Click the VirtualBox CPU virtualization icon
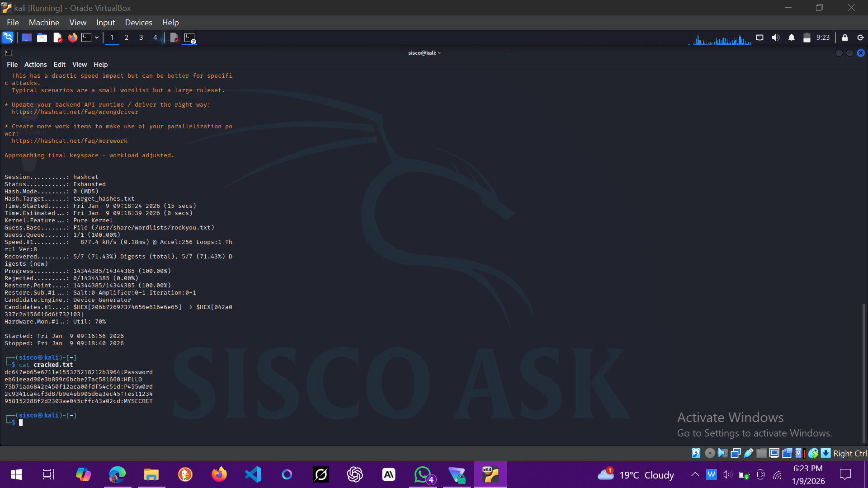The height and width of the screenshot is (488, 868). (x=800, y=453)
